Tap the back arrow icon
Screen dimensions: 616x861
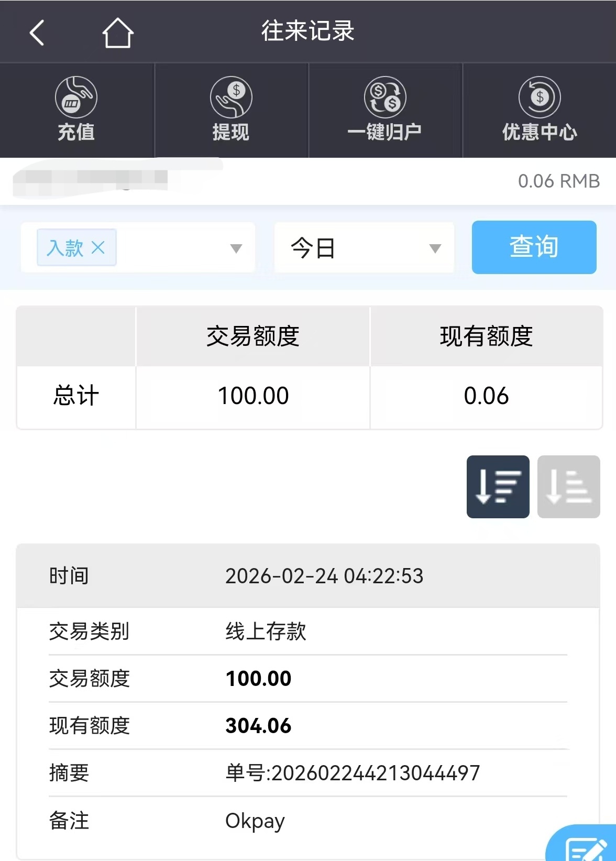point(37,32)
